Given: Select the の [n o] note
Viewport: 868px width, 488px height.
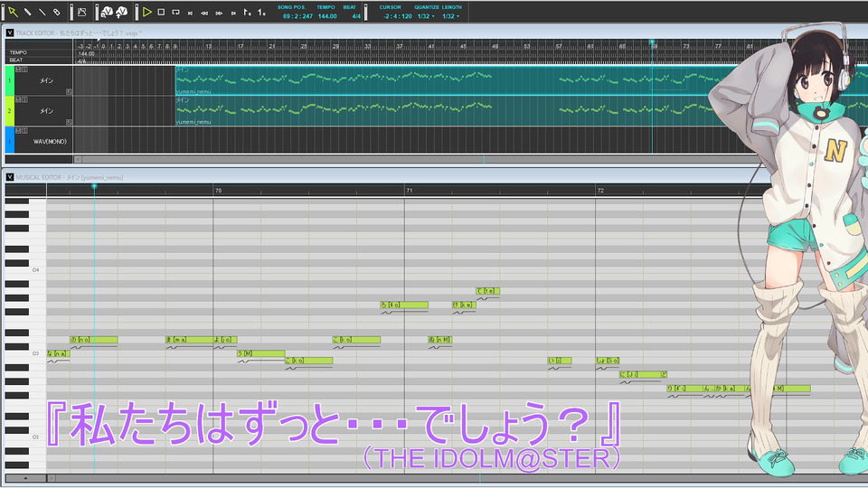Looking at the screenshot, I should point(93,340).
